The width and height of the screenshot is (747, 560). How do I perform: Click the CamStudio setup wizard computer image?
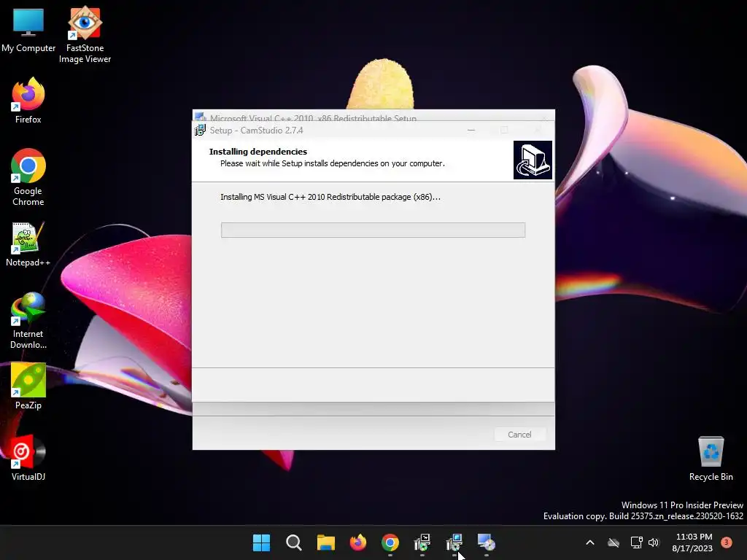(x=533, y=160)
